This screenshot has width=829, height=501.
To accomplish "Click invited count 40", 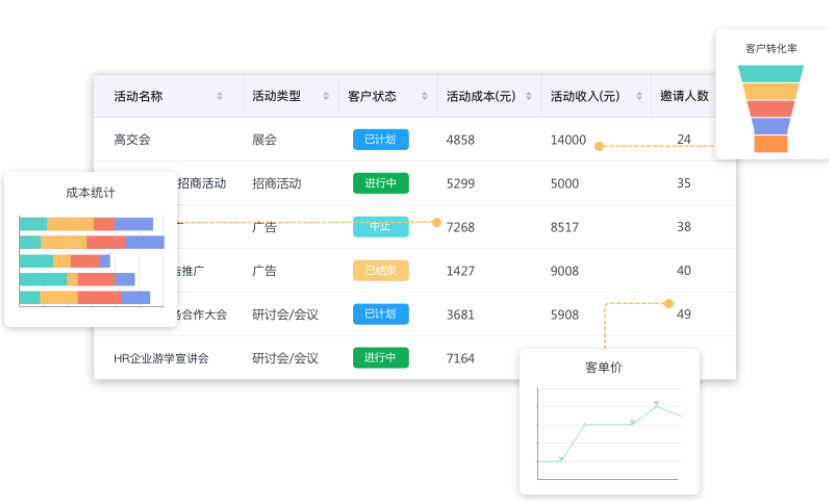I will coord(684,271).
